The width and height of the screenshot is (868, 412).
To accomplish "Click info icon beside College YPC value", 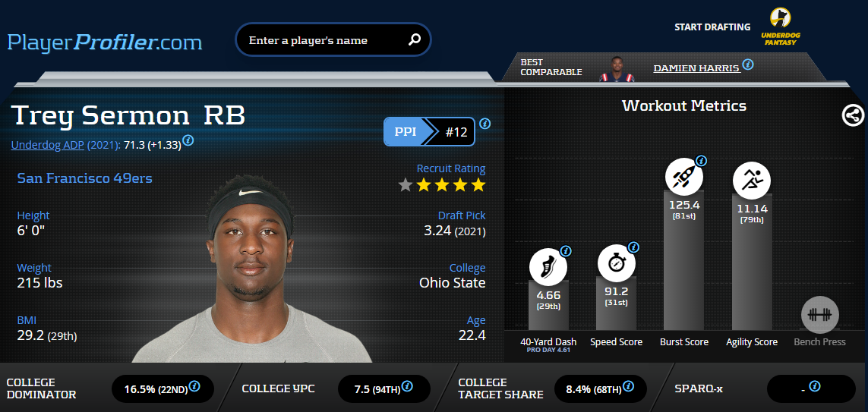I will tap(407, 386).
